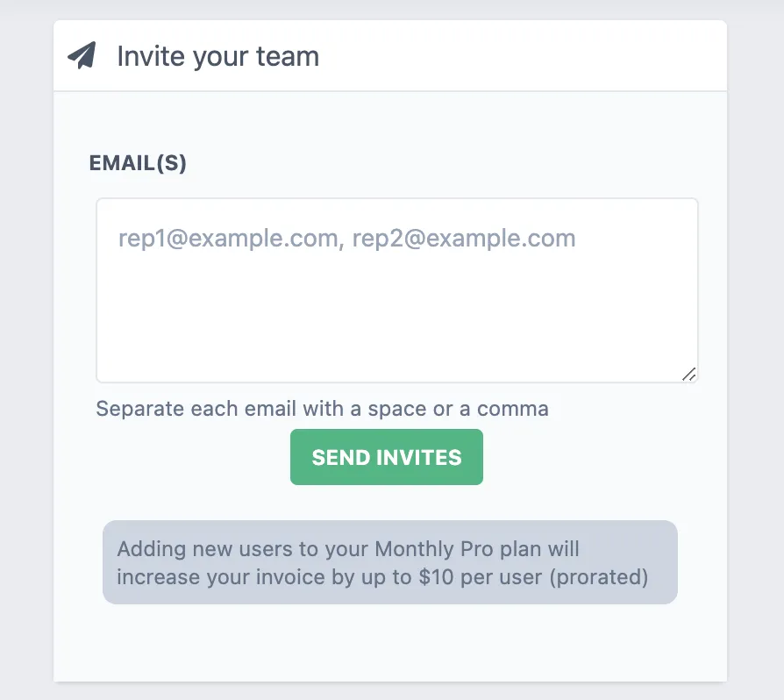Click the gray notification banner below the button
Viewport: 784px width, 700px height.
click(x=389, y=562)
